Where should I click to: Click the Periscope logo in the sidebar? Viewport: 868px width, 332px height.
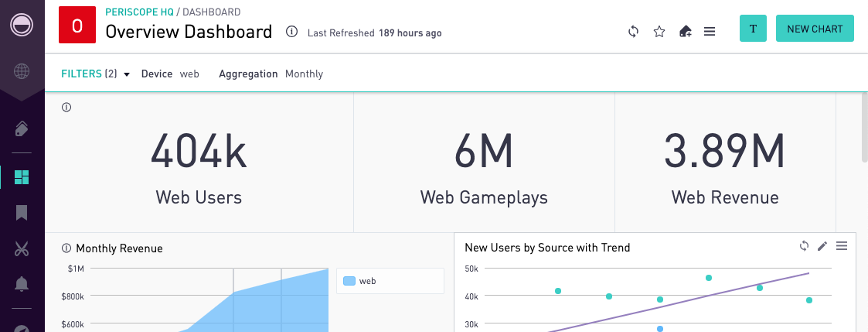pos(22,25)
